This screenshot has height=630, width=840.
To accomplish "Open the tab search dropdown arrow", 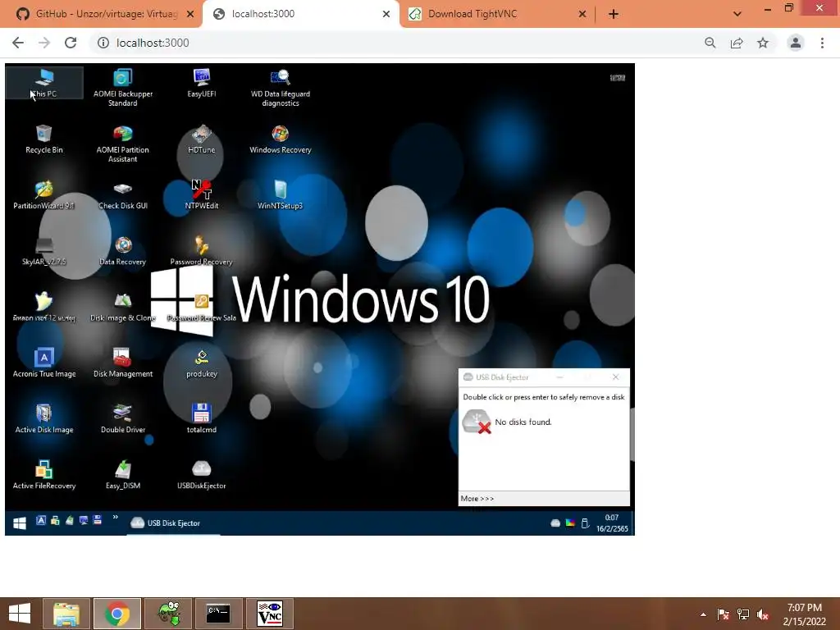I will point(737,15).
